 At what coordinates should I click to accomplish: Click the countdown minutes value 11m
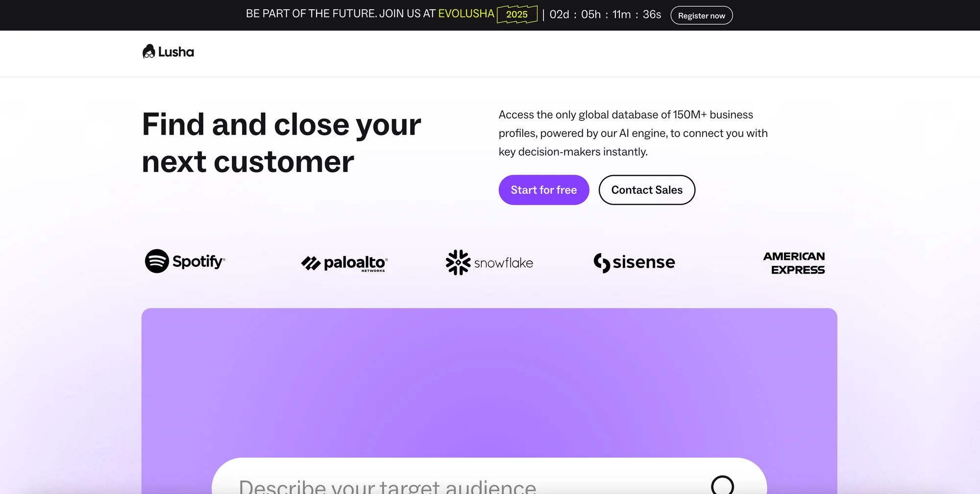621,15
